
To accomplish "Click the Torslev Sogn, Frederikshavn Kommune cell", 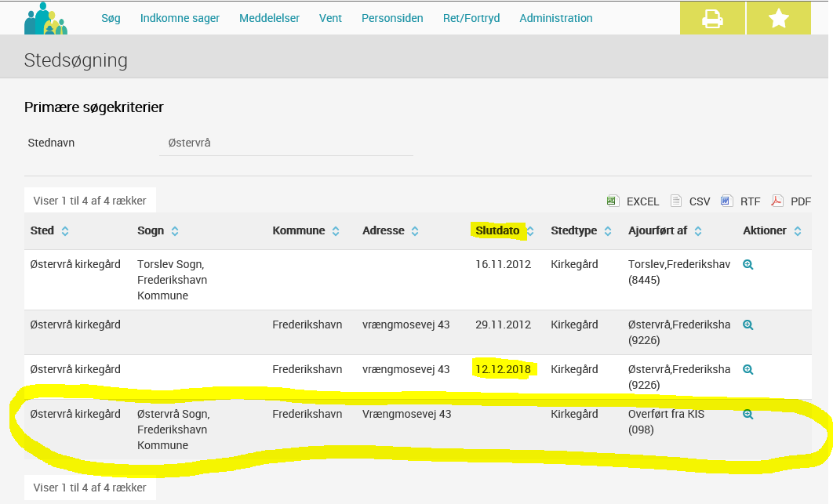I will pos(172,280).
